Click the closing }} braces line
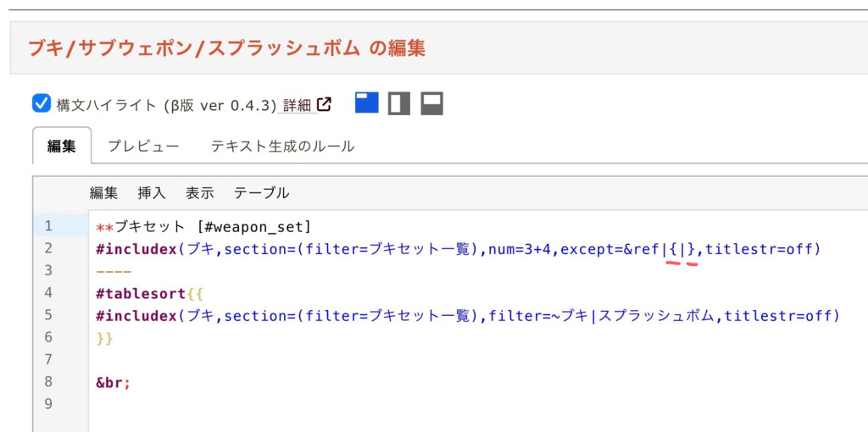Screen dimensions: 868x432 tap(104, 337)
